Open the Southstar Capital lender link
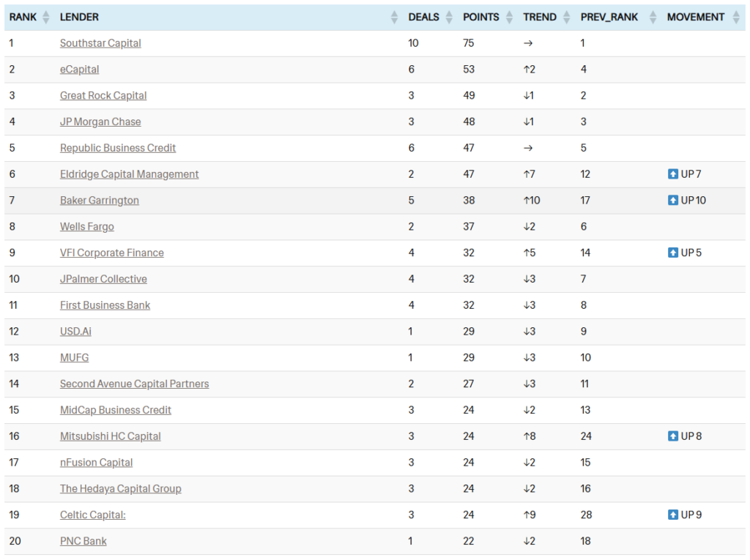 [x=100, y=43]
